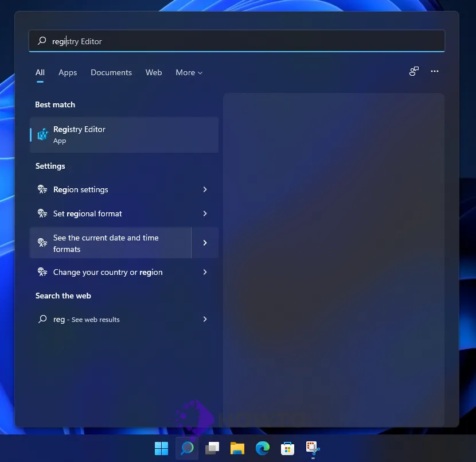Image resolution: width=476 pixels, height=462 pixels.
Task: Open the three-dot options menu
Action: pyautogui.click(x=435, y=71)
